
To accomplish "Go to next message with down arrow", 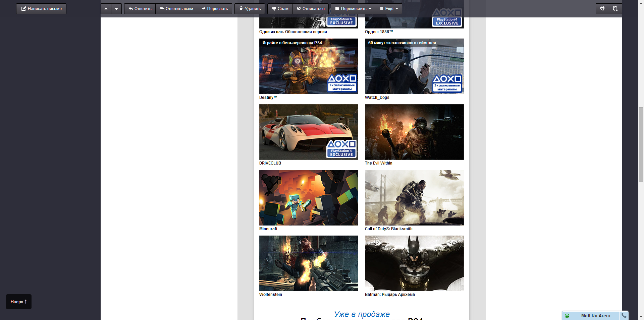I will click(x=116, y=9).
